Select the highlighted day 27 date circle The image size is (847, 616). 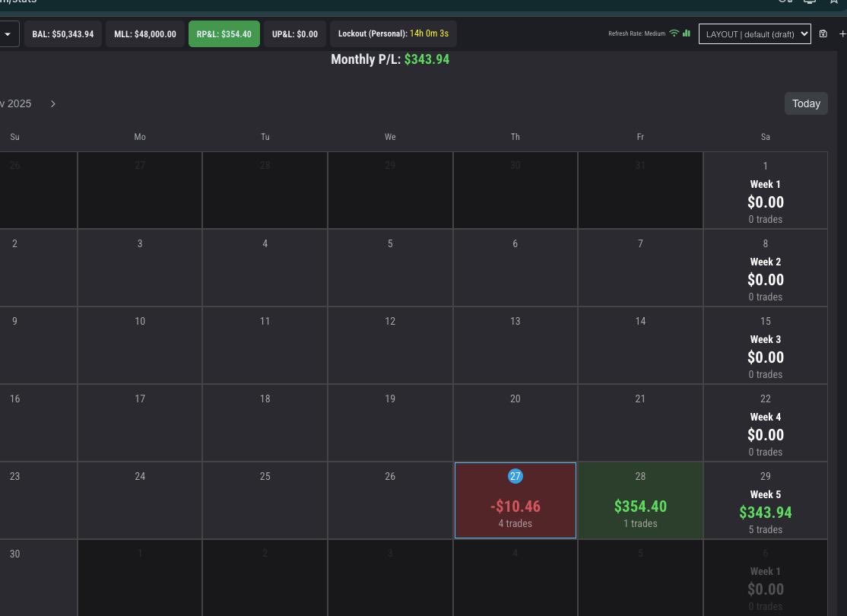[x=515, y=476]
